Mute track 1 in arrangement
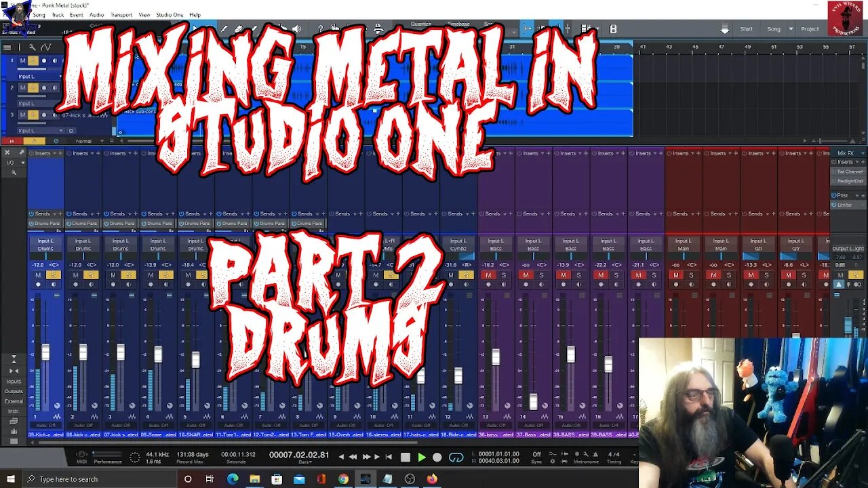This screenshot has height=488, width=868. (22, 60)
